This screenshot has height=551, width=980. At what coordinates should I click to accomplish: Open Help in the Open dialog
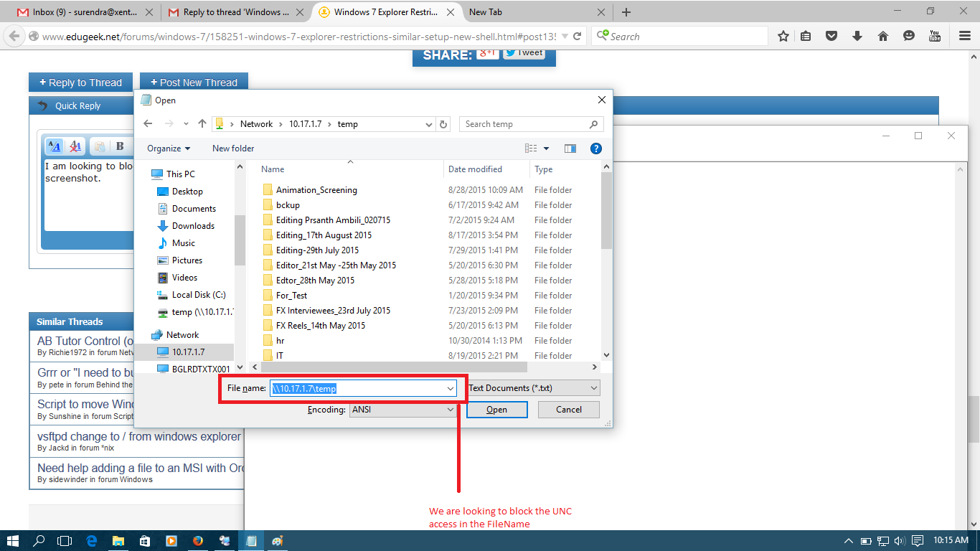pyautogui.click(x=595, y=149)
